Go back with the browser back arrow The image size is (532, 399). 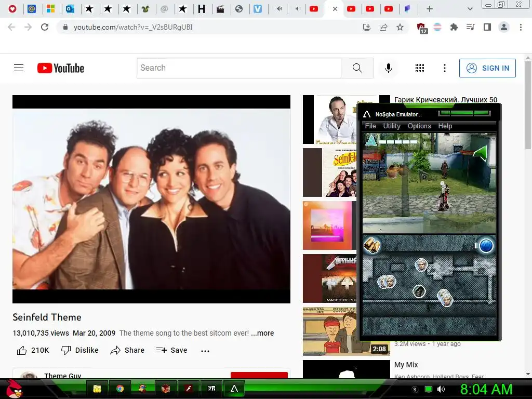pyautogui.click(x=11, y=27)
